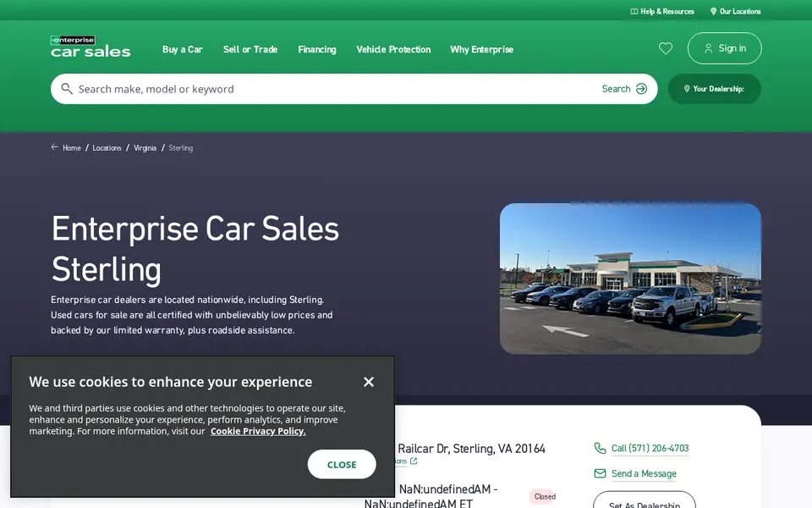This screenshot has height=508, width=812.
Task: Click the back arrow in breadcrumbs
Action: click(x=54, y=147)
